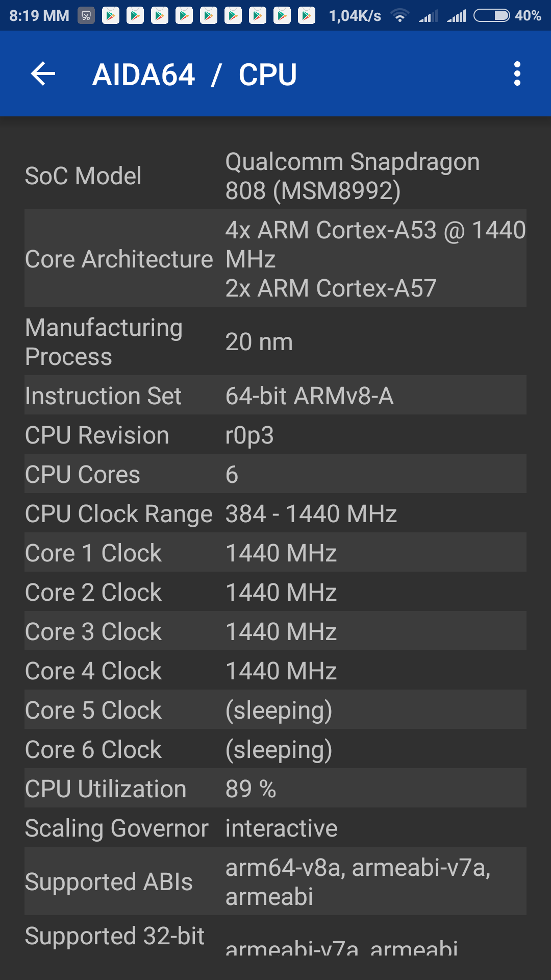Select the Core Architecture row
Image resolution: width=551 pixels, height=980 pixels.
coord(275,258)
